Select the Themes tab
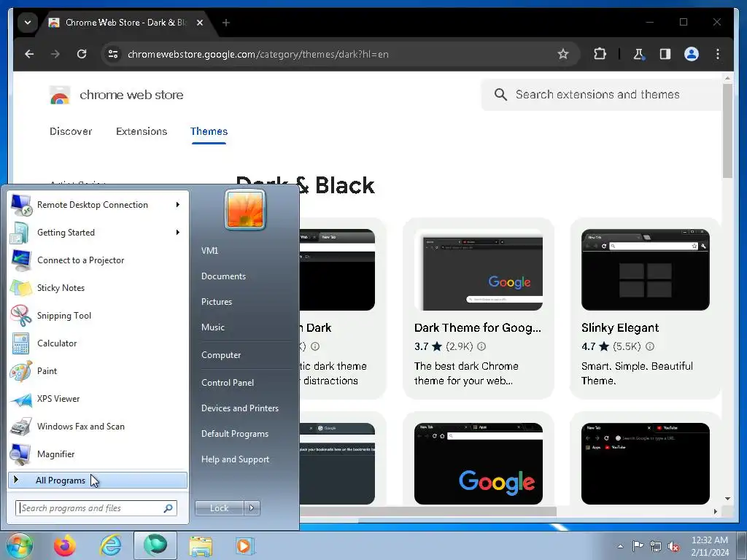This screenshot has width=747, height=560. tap(209, 131)
